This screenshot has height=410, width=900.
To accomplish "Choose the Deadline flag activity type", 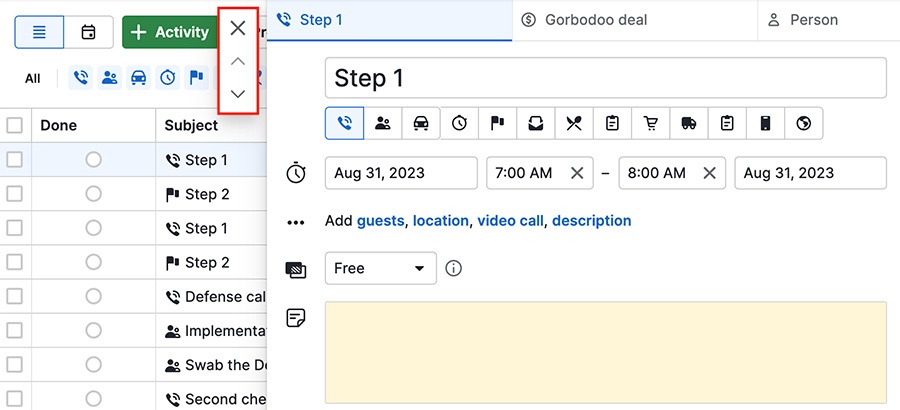I will pyautogui.click(x=497, y=123).
